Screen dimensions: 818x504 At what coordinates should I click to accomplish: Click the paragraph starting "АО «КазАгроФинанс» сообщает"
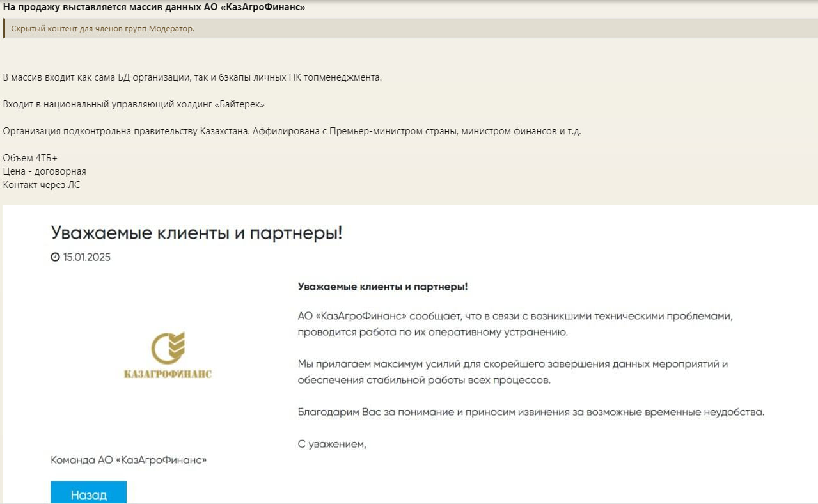tap(515, 324)
